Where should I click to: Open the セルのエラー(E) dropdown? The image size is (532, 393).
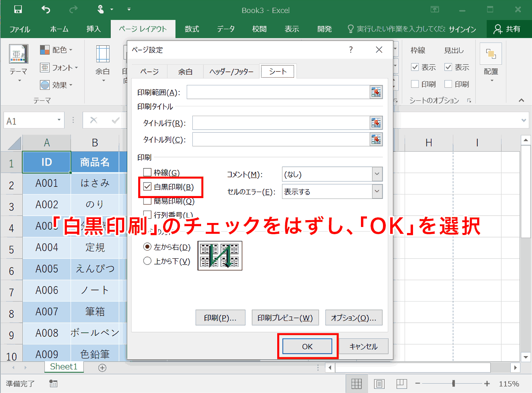click(377, 191)
